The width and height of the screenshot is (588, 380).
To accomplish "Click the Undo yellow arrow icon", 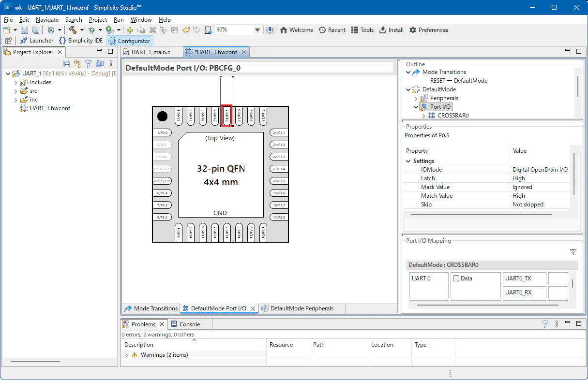I will [186, 30].
